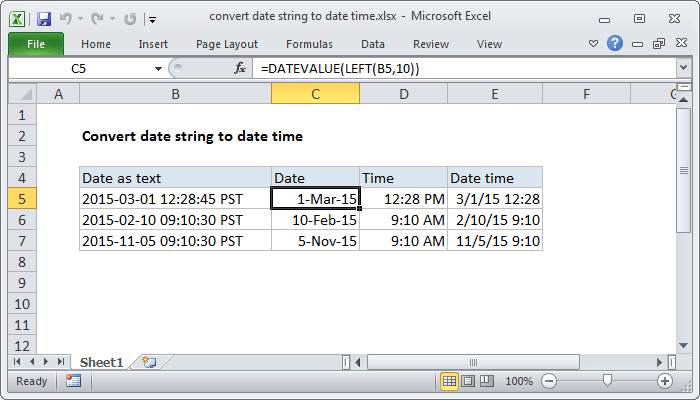Switch to Page Break Preview view
The image size is (700, 400).
[486, 381]
